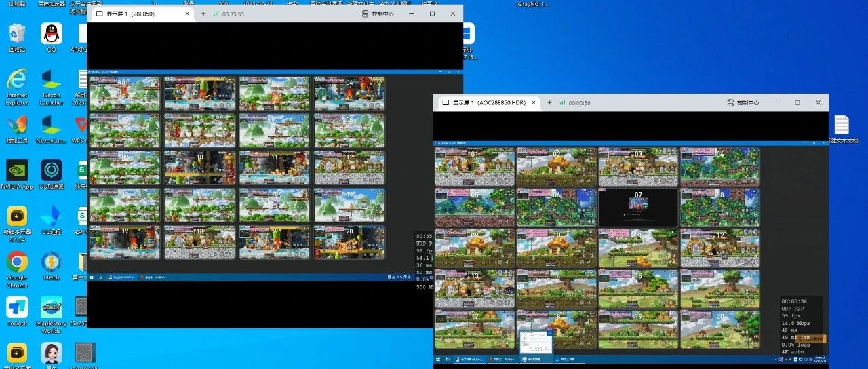Viewport: 868px width, 369px height.
Task: Click the remote Start button in 28E850 window
Action: [92, 277]
